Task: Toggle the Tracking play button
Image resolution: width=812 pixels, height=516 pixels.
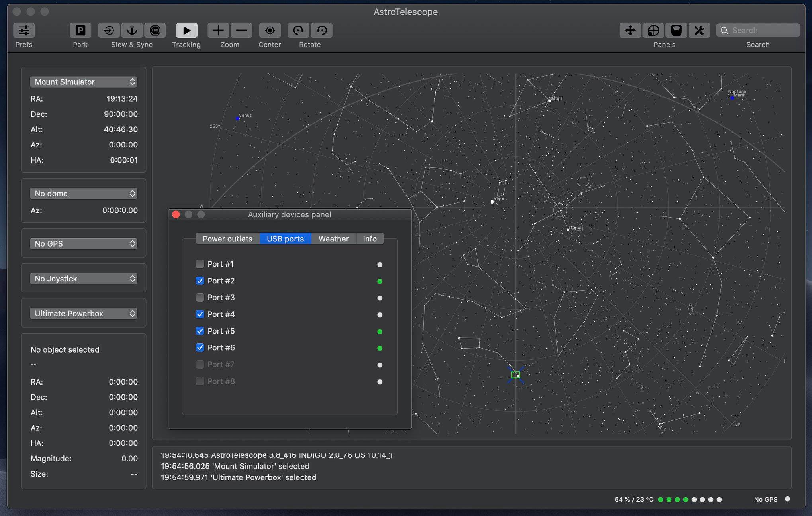Action: (186, 30)
